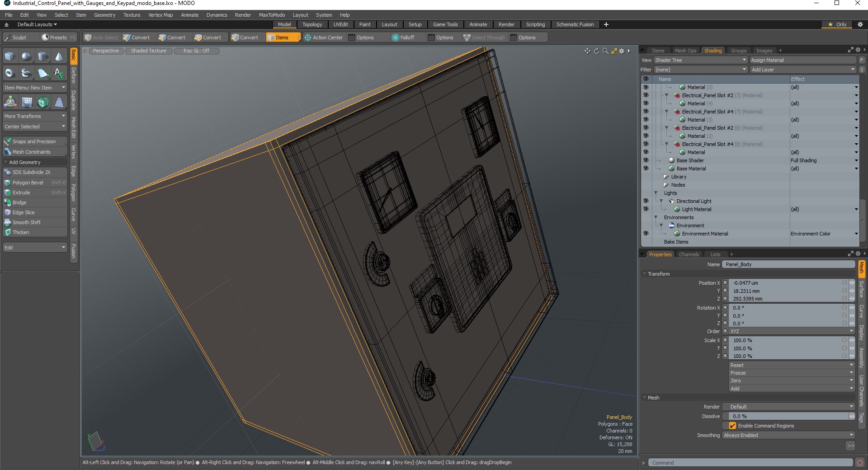Click the viewport rotate icon

pos(596,51)
